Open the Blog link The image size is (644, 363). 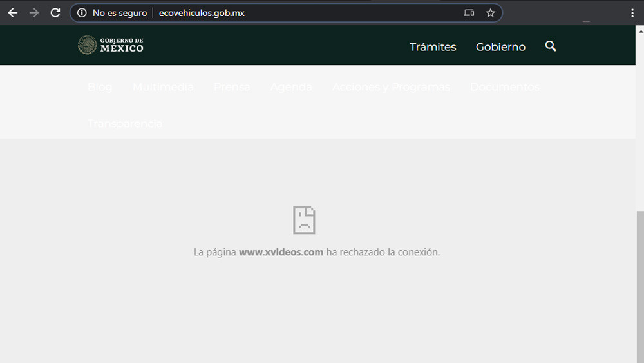point(100,87)
